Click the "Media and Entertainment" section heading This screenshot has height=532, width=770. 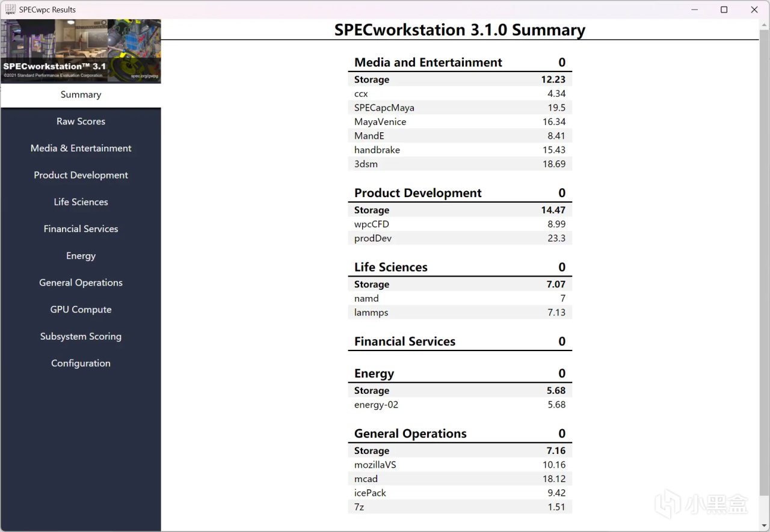pos(428,63)
